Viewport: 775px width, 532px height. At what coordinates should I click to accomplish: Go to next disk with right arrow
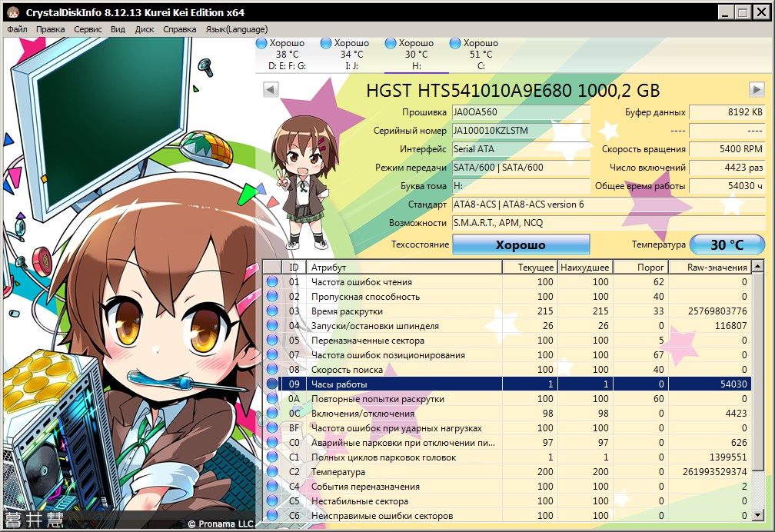757,89
